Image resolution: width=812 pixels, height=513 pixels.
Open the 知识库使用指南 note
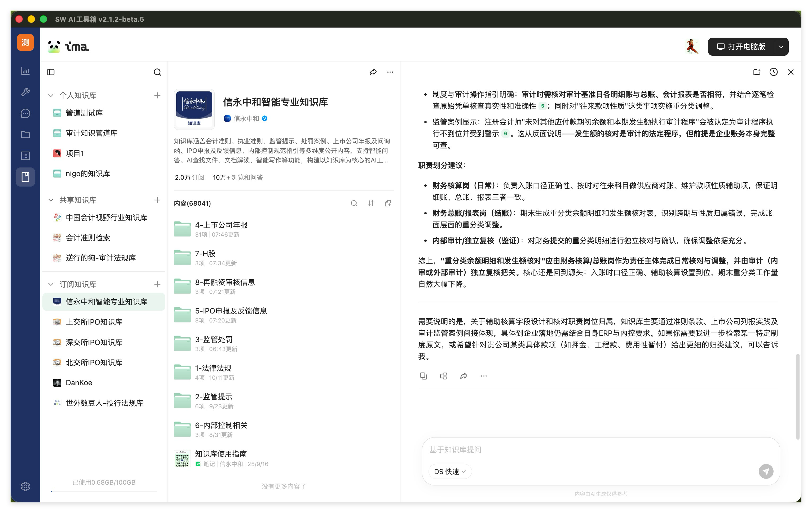click(284, 458)
